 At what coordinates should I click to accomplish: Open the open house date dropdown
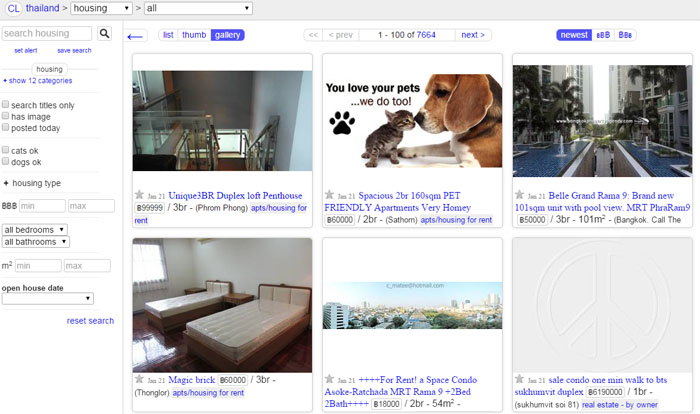(x=47, y=298)
